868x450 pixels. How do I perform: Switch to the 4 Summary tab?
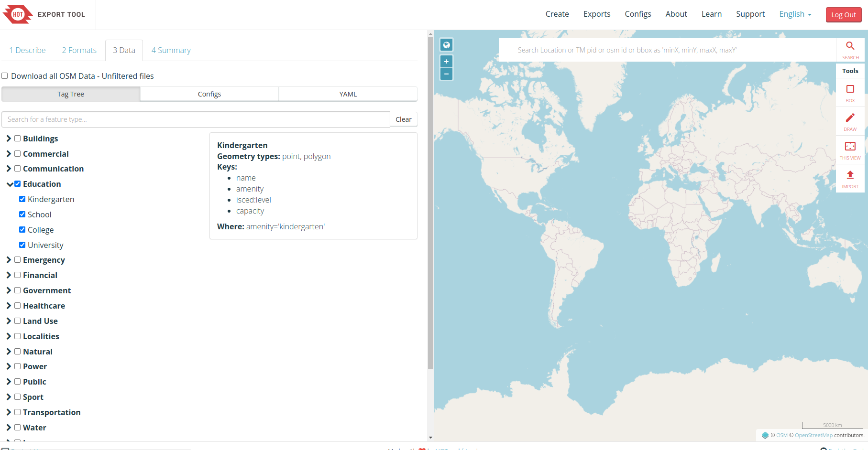click(x=171, y=50)
